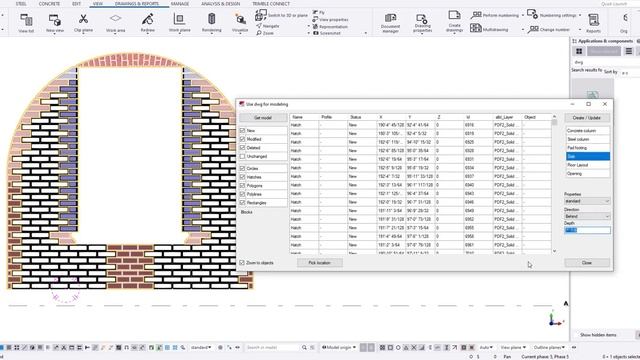This screenshot has height=360, width=640.
Task: Click the Close button in the dialog
Action: click(587, 262)
